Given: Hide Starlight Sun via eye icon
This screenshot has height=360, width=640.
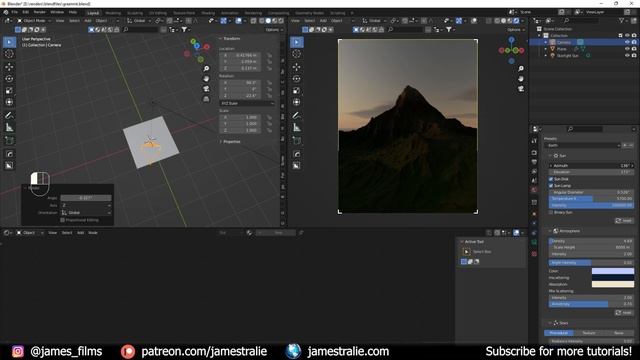Looking at the screenshot, I should [627, 56].
